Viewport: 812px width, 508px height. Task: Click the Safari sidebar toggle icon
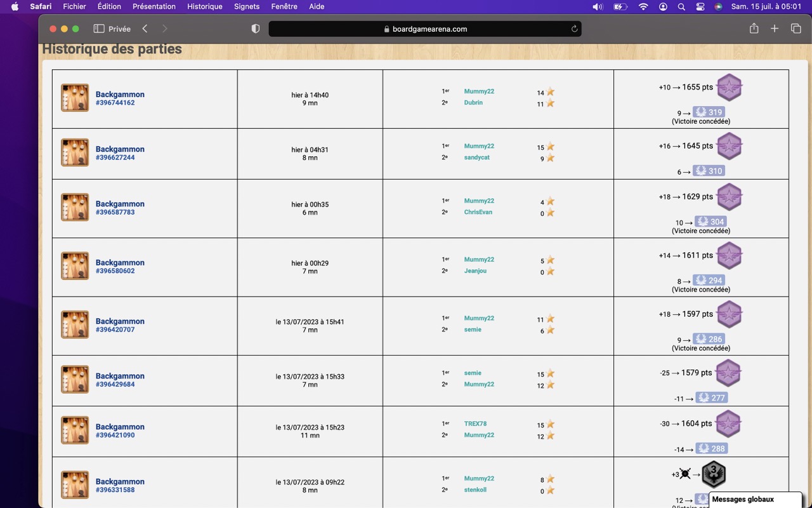pyautogui.click(x=98, y=29)
